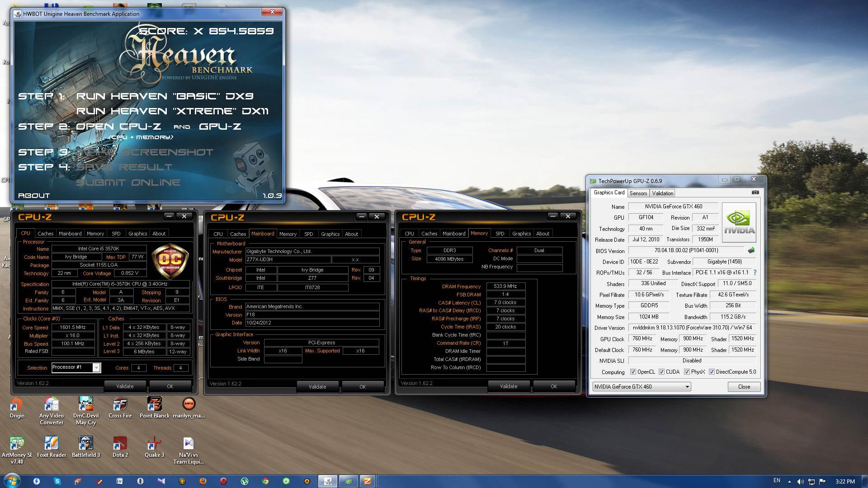Click RUN HEAVEN "XTREME" DX11
868x488 pixels.
point(172,111)
